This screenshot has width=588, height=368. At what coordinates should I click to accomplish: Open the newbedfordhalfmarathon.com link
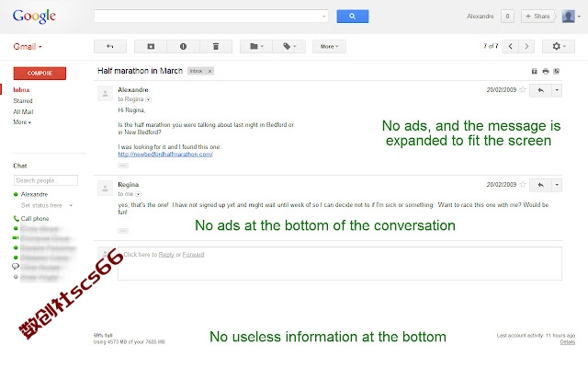coord(165,154)
